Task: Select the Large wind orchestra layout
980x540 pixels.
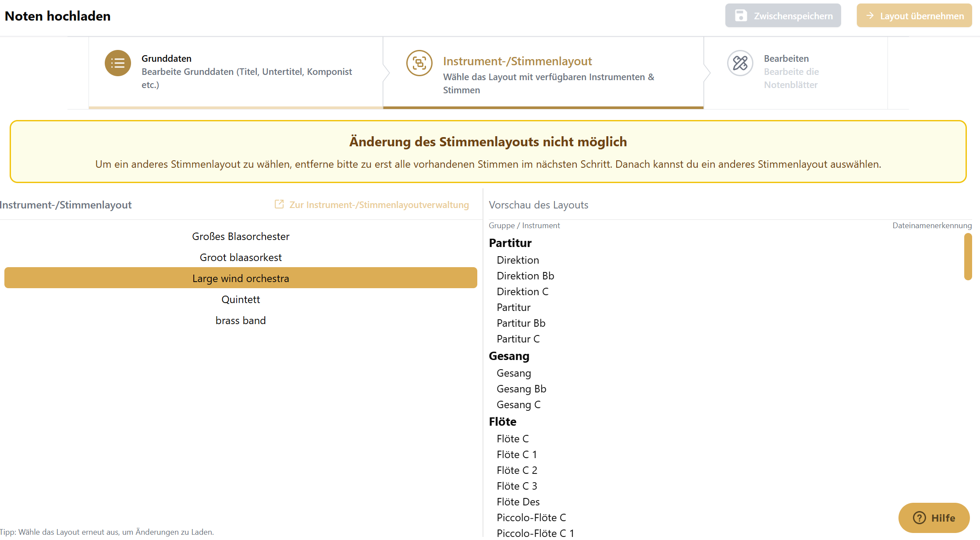Action: pyautogui.click(x=241, y=279)
